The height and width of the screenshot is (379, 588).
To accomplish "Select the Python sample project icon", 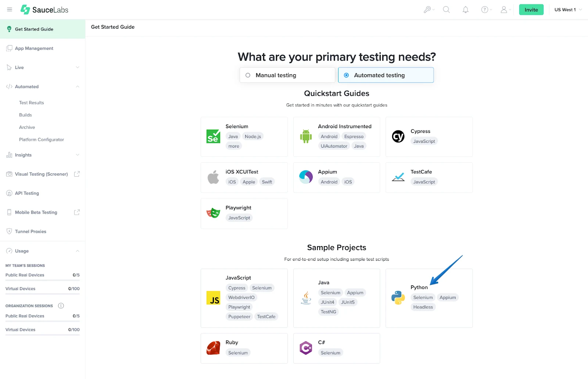I will pyautogui.click(x=397, y=298).
